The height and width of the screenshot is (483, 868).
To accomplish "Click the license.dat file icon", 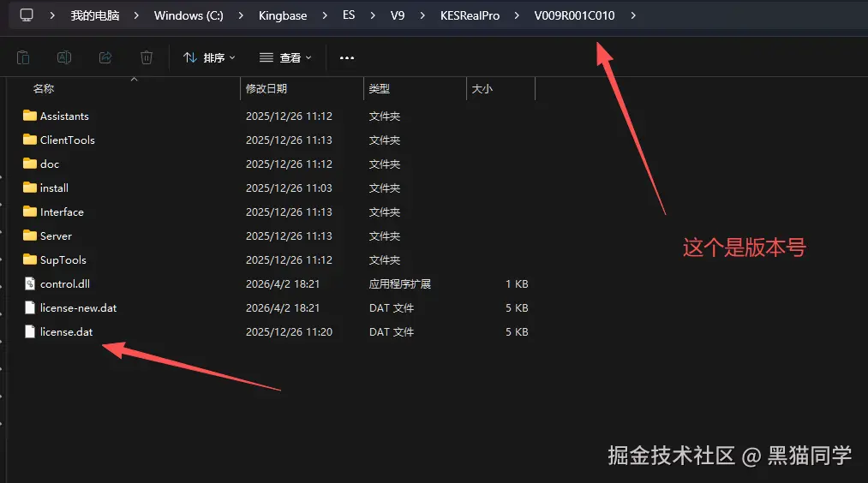I will (x=30, y=331).
